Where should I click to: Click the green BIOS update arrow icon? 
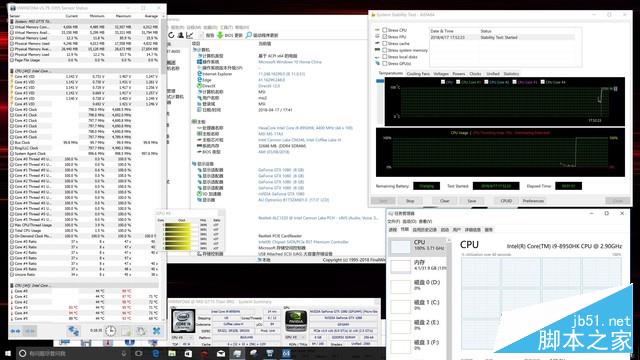click(220, 36)
